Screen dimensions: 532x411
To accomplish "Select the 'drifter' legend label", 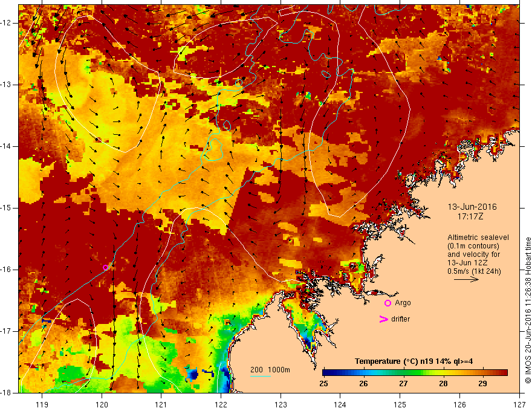I will pyautogui.click(x=400, y=319).
